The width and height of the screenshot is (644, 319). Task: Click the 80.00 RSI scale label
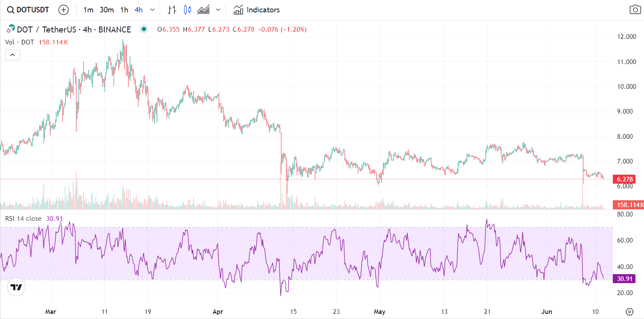click(x=625, y=214)
